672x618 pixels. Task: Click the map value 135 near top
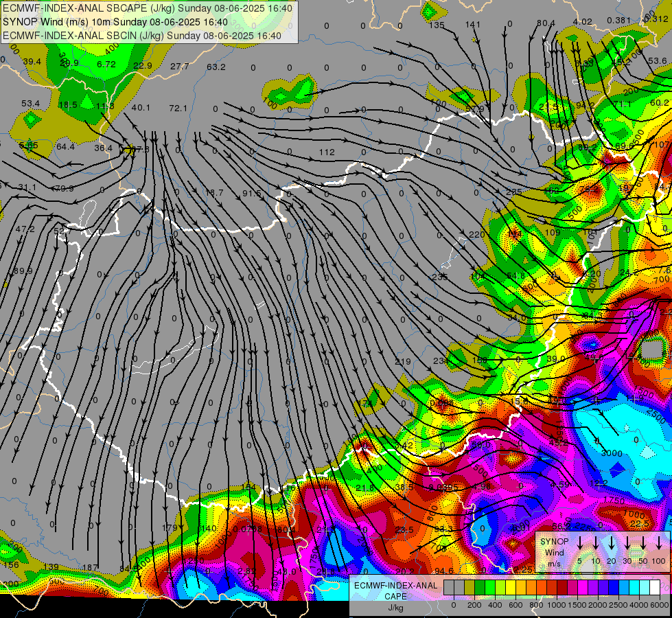point(437,25)
